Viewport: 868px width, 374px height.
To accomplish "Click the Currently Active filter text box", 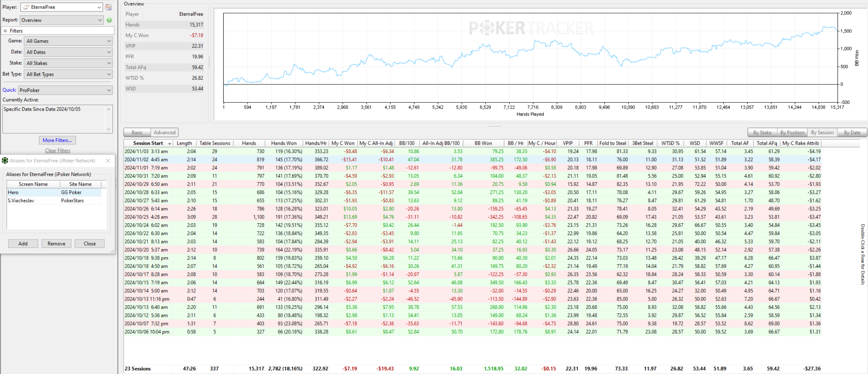I will click(57, 119).
